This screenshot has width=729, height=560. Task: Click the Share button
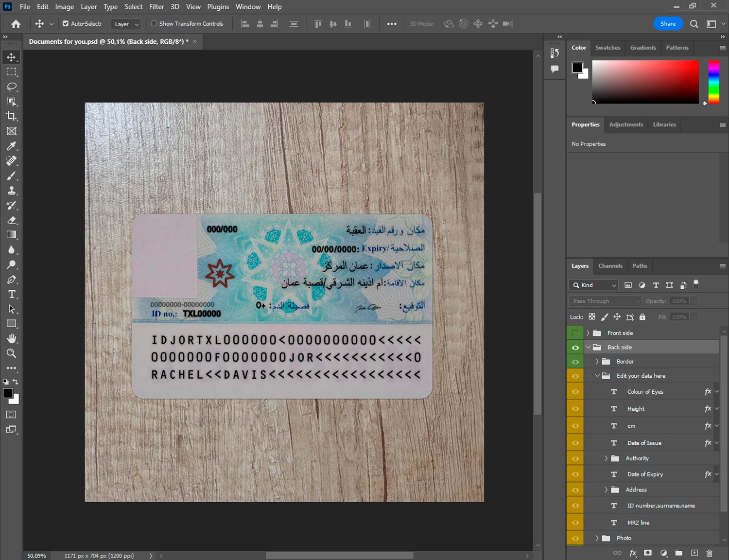click(668, 24)
